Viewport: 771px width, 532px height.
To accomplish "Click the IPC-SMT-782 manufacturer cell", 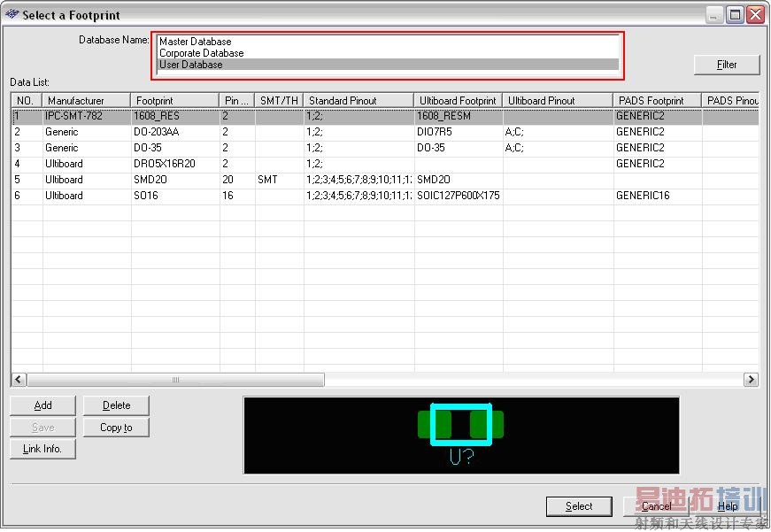I will [x=87, y=117].
